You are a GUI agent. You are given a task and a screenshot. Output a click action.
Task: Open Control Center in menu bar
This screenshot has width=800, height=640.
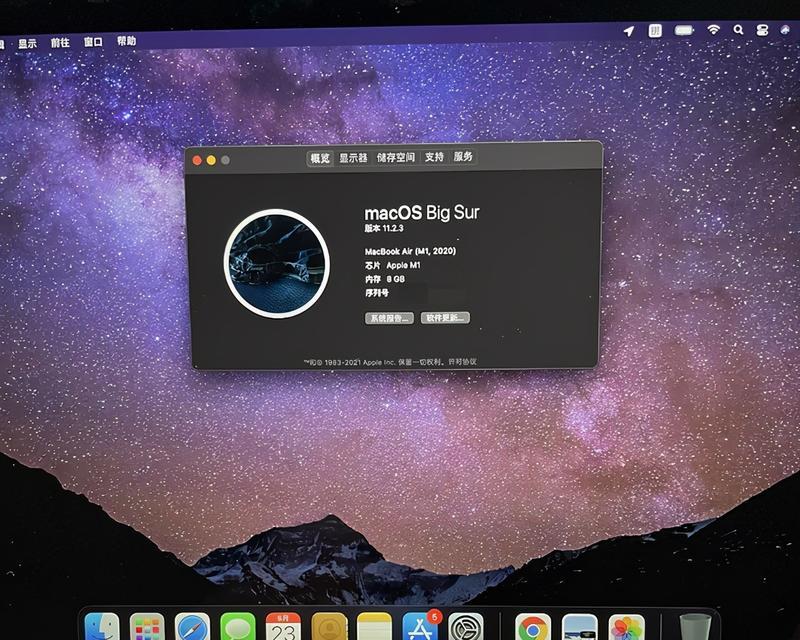762,30
